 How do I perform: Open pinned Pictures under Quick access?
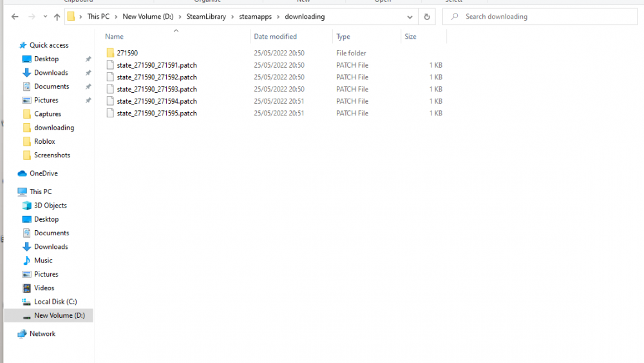[46, 101]
